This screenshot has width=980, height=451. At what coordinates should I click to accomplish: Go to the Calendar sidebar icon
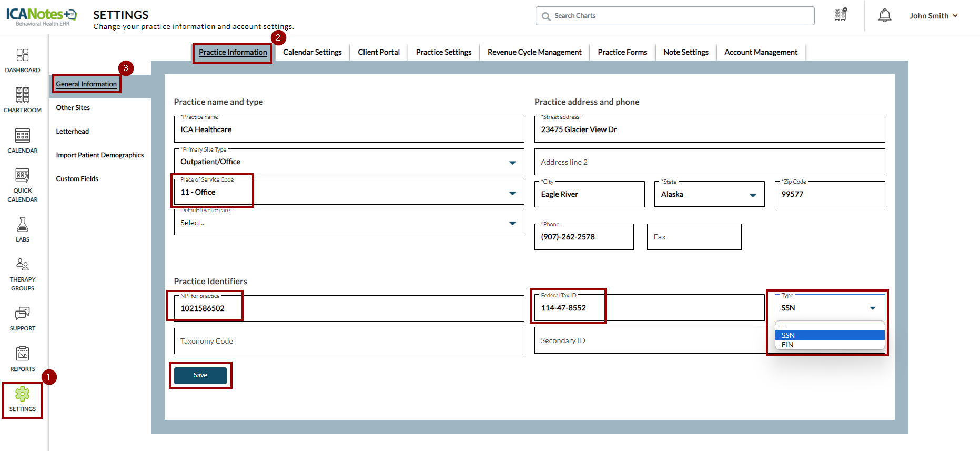[22, 136]
